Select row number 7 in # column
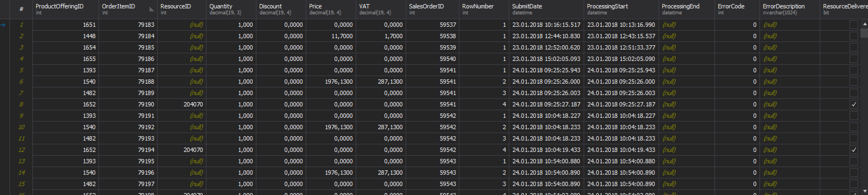 [x=21, y=93]
